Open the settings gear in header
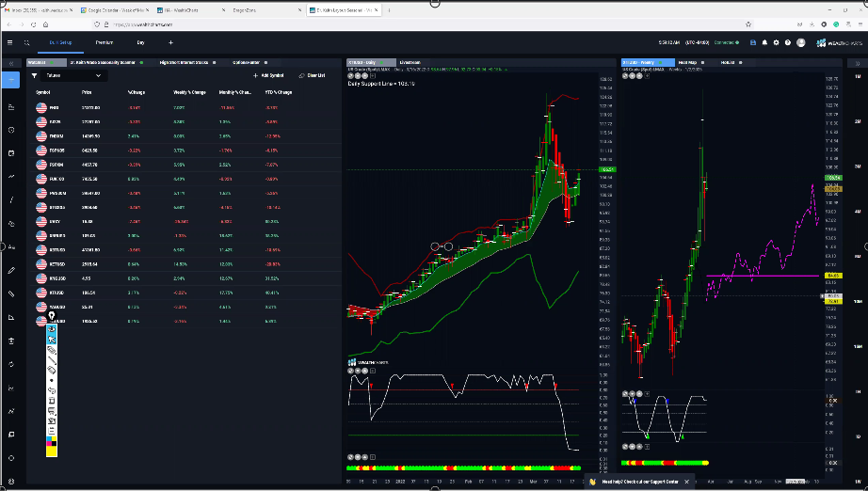 pos(776,42)
